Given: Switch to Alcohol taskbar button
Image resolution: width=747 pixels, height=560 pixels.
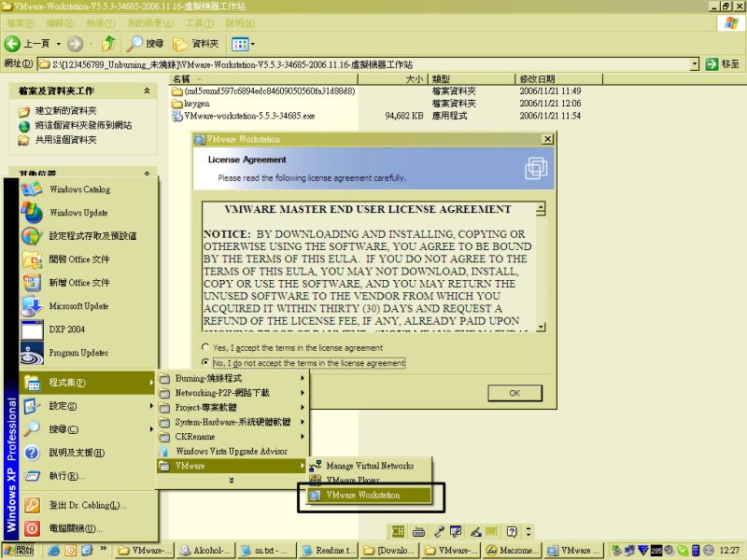Looking at the screenshot, I should tap(205, 551).
